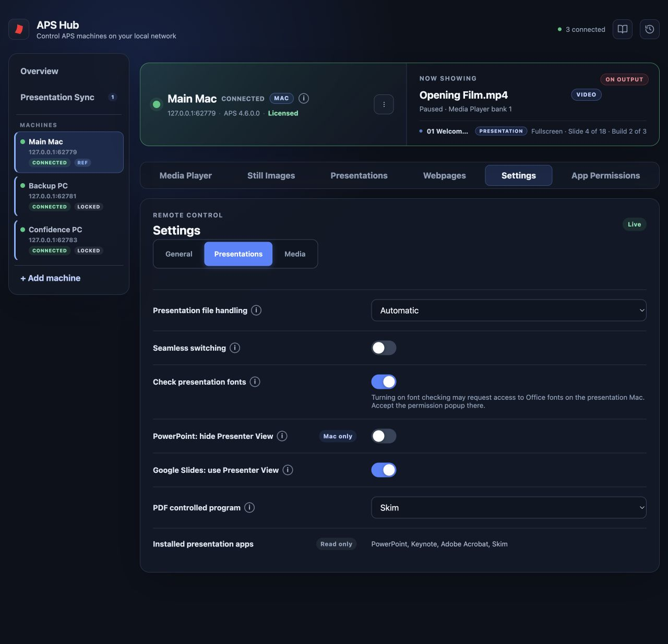Click the ON OUTPUT badge
Screen dimensions: 668x644
[x=624, y=79]
